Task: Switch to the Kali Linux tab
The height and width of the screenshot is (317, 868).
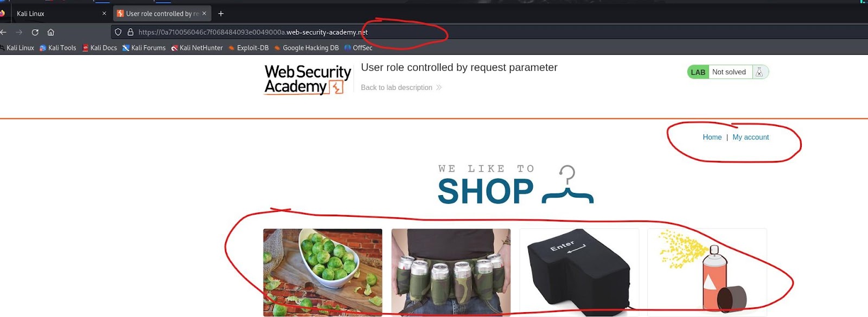Action: click(54, 14)
